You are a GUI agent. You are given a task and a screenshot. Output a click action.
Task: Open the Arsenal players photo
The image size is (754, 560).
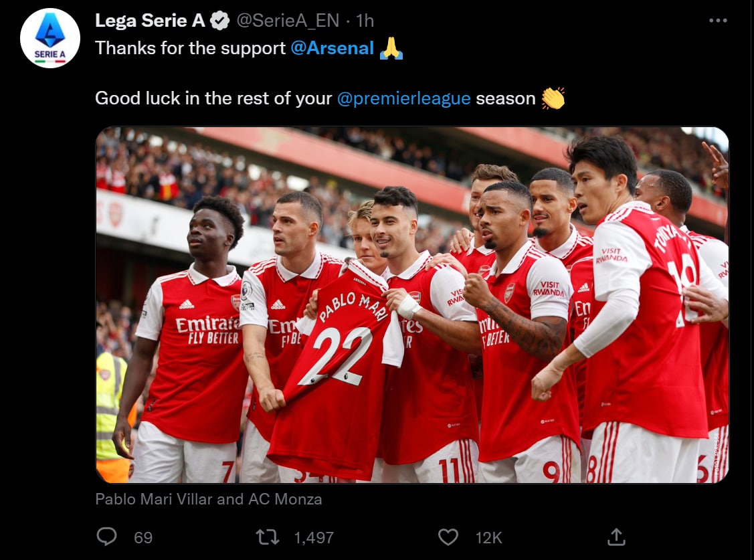(411, 304)
